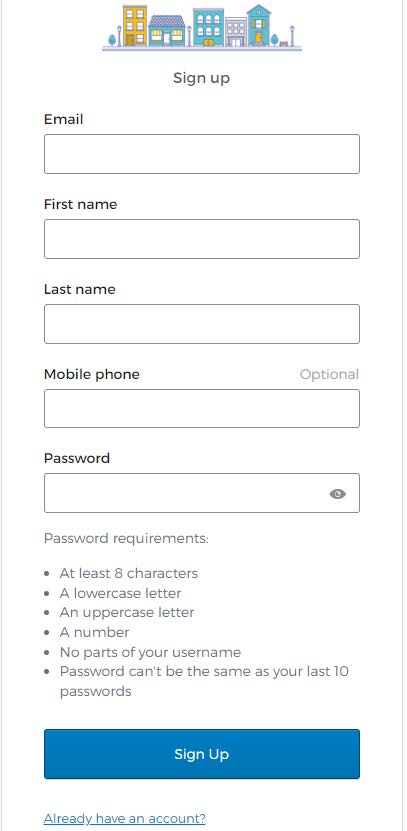Image resolution: width=407 pixels, height=831 pixels.
Task: Click the Password field label
Action: coord(77,458)
